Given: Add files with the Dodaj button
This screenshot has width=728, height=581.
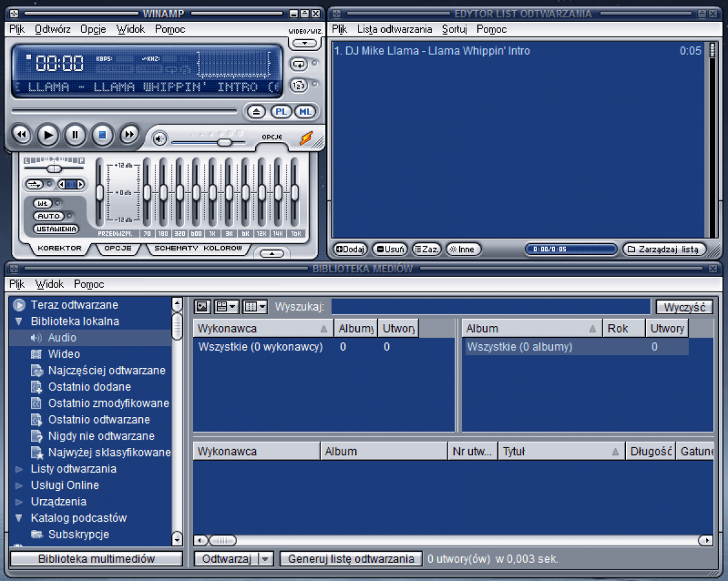Looking at the screenshot, I should point(350,249).
